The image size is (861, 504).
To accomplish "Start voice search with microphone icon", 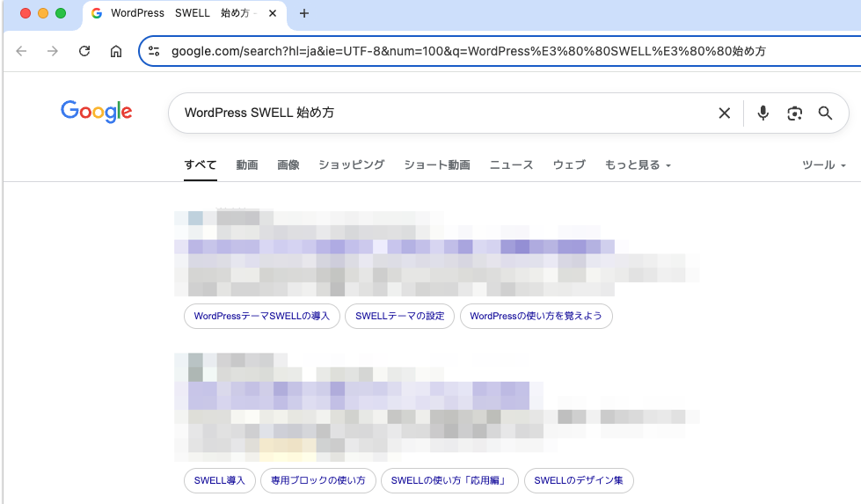I will coord(763,113).
